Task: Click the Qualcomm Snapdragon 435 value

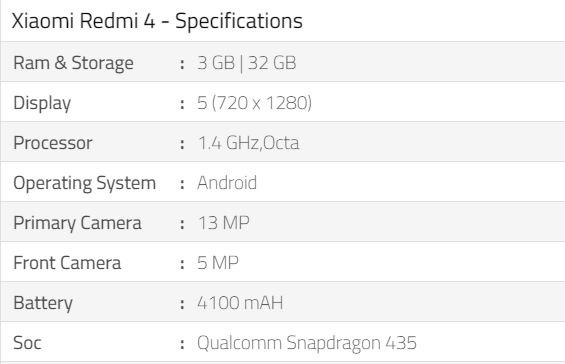Action: tap(307, 343)
